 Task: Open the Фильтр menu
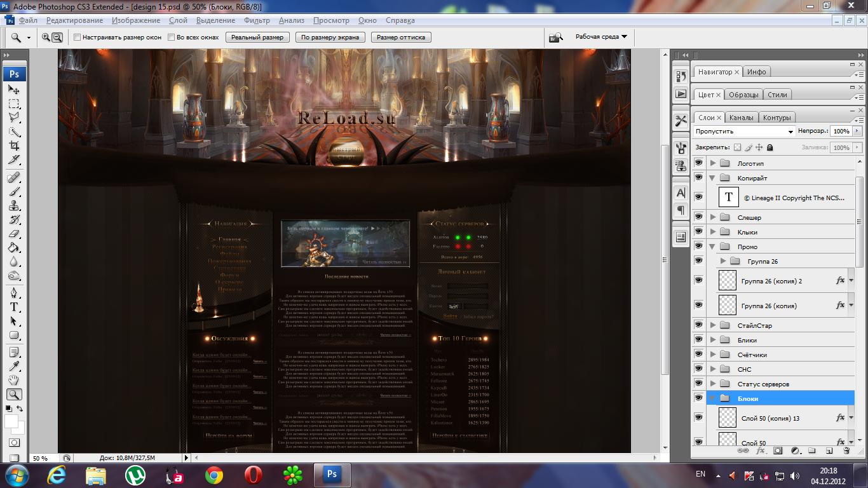click(x=257, y=20)
